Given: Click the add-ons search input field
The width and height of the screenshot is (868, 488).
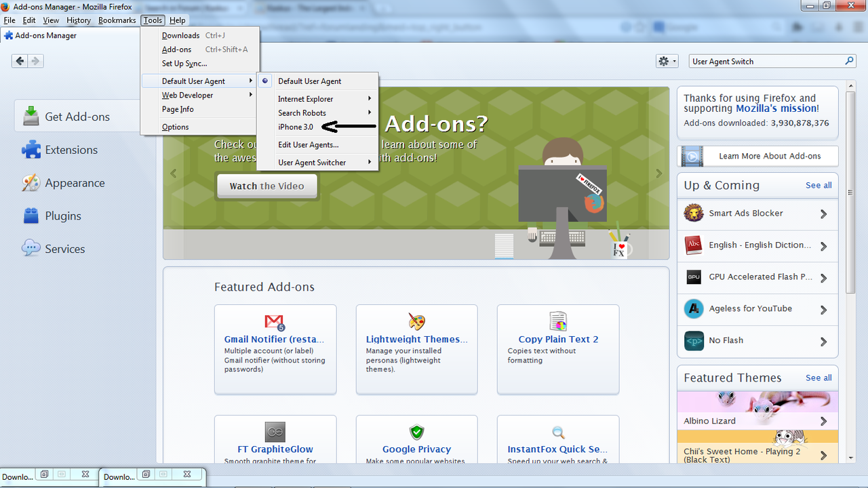Looking at the screenshot, I should point(766,61).
